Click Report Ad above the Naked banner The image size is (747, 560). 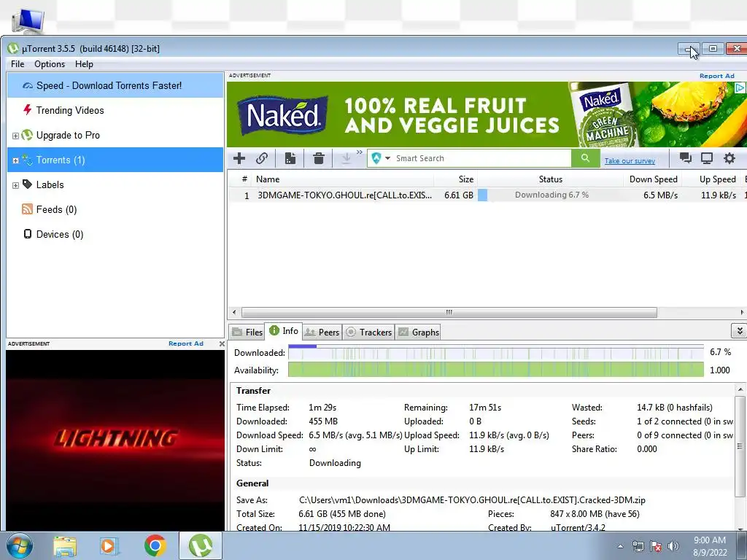716,76
